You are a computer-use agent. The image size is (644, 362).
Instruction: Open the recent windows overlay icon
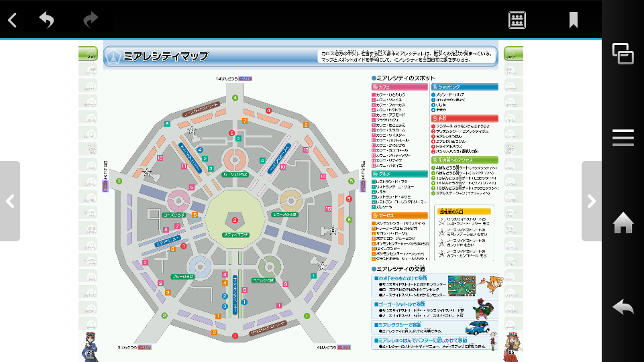coord(623,54)
